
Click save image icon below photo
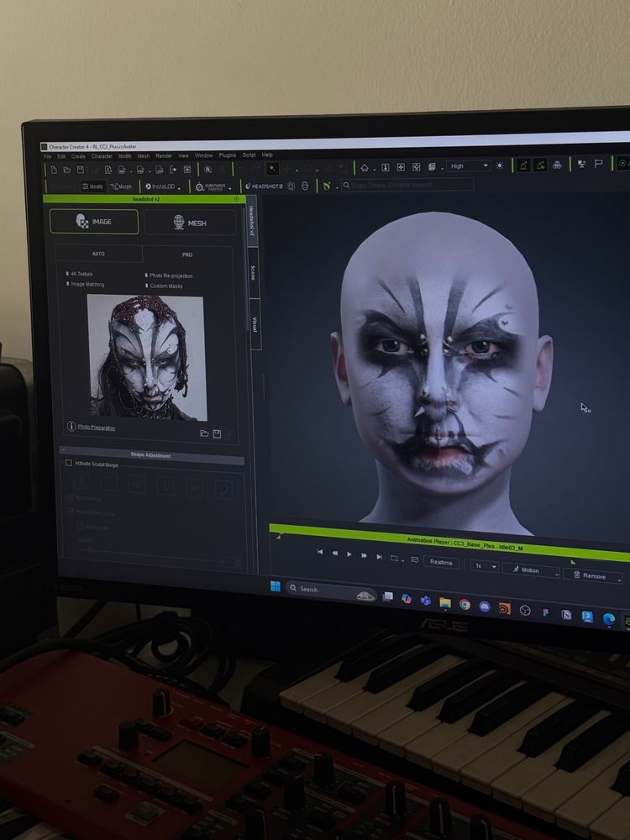tap(217, 434)
